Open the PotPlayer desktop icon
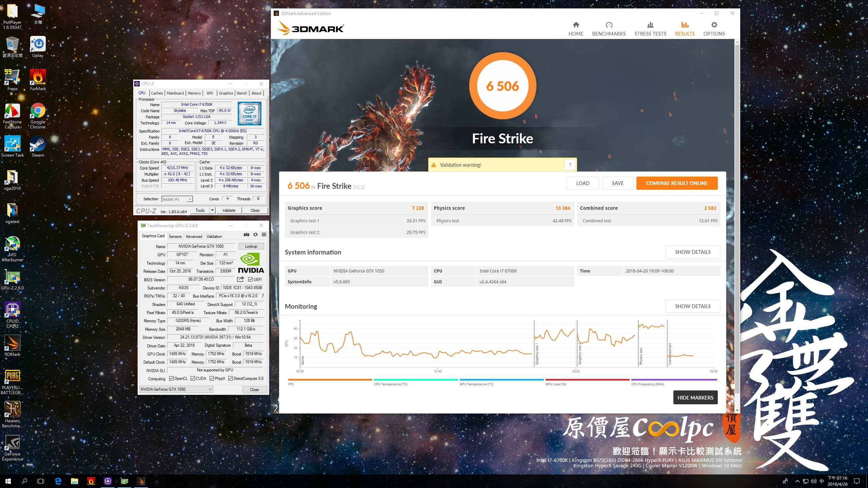 click(x=13, y=17)
